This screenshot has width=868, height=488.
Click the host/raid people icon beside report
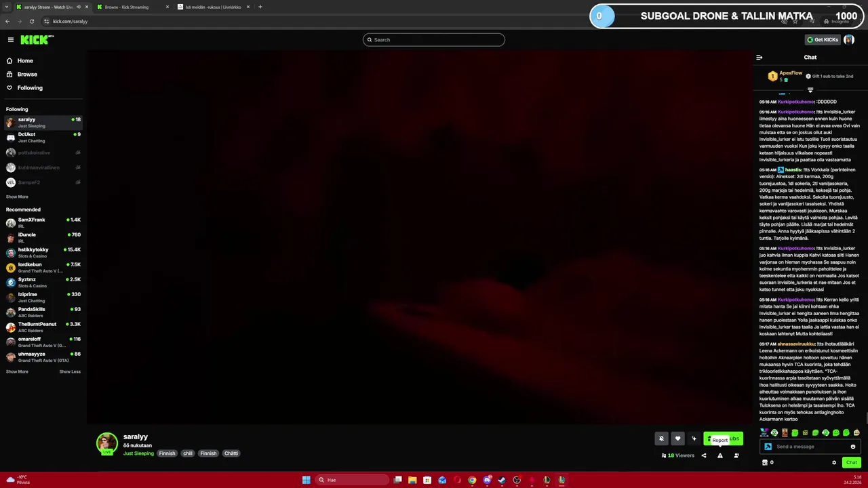pyautogui.click(x=736, y=455)
